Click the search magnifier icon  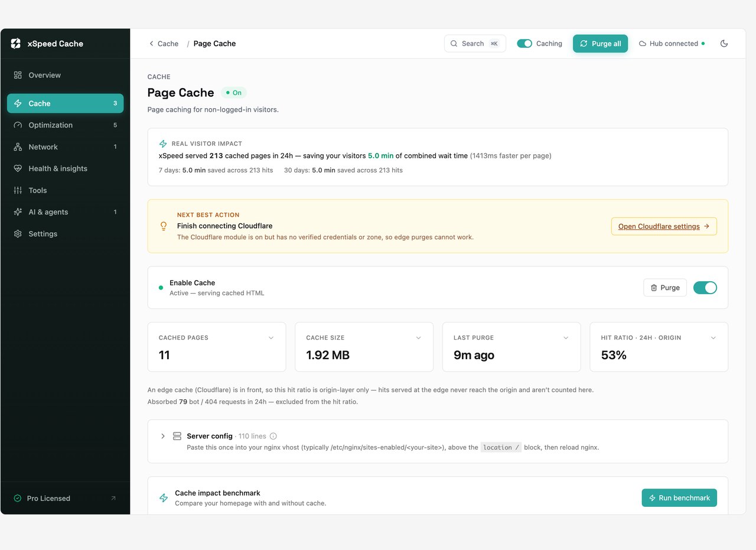pyautogui.click(x=454, y=44)
